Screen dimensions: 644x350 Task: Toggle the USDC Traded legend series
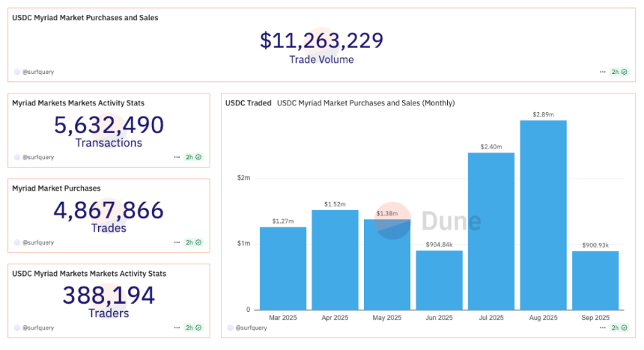pyautogui.click(x=248, y=103)
